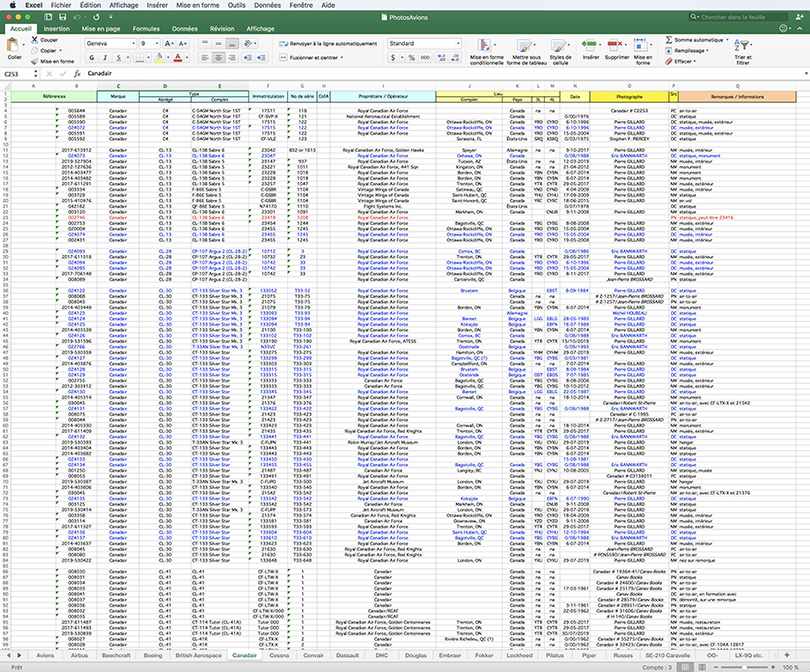The image size is (810, 672).
Task: Click the Coller paste icon
Action: tap(12, 44)
